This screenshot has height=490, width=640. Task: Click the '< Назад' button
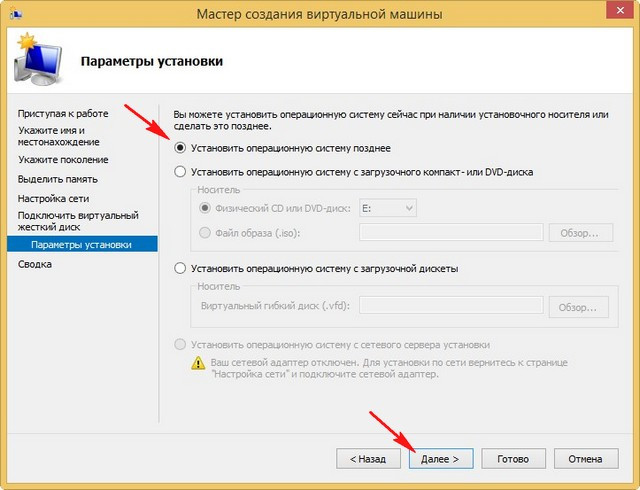pyautogui.click(x=368, y=459)
